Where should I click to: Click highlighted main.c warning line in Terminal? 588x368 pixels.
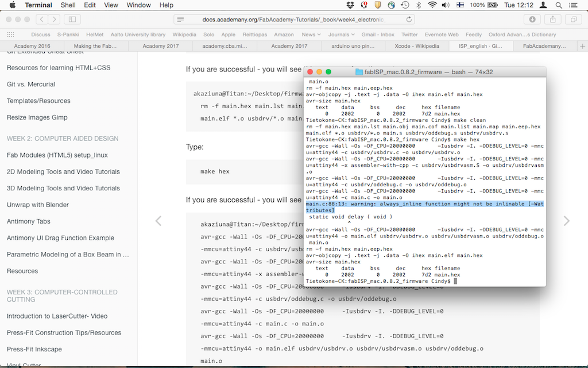coord(424,207)
